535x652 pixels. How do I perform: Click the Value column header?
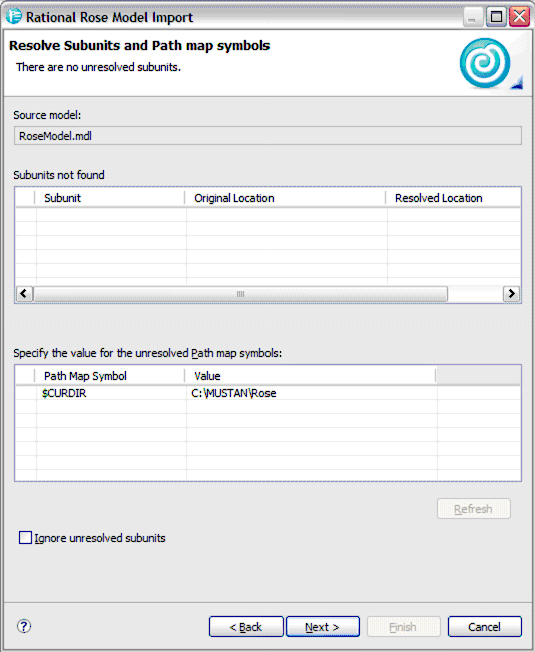point(310,376)
